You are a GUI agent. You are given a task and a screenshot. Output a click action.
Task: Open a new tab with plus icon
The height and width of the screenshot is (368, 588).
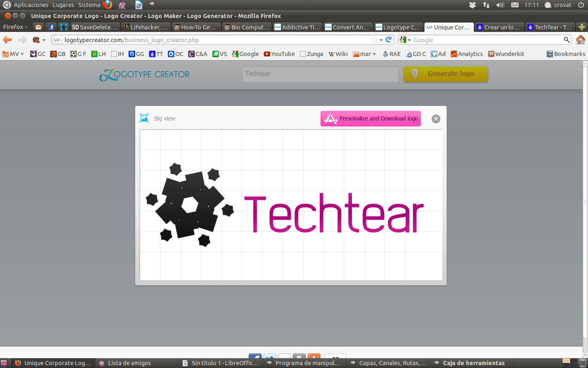click(x=582, y=27)
